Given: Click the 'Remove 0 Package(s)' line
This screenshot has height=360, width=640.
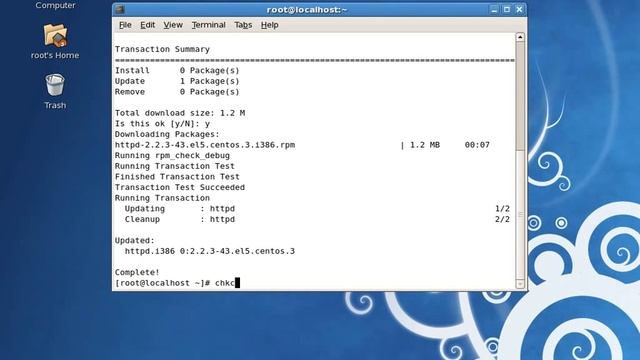Looking at the screenshot, I should tap(177, 91).
